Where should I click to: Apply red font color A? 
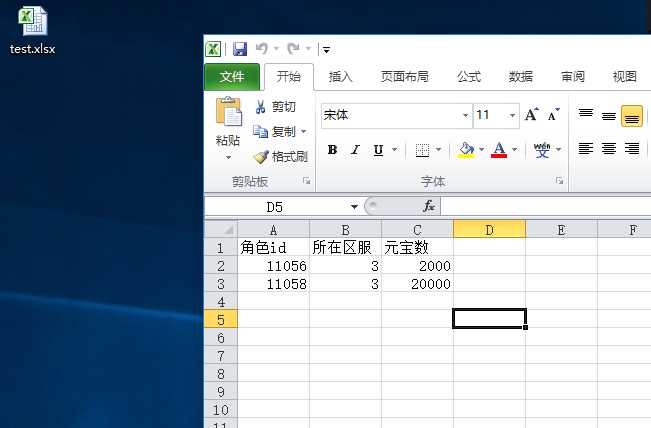coord(499,150)
